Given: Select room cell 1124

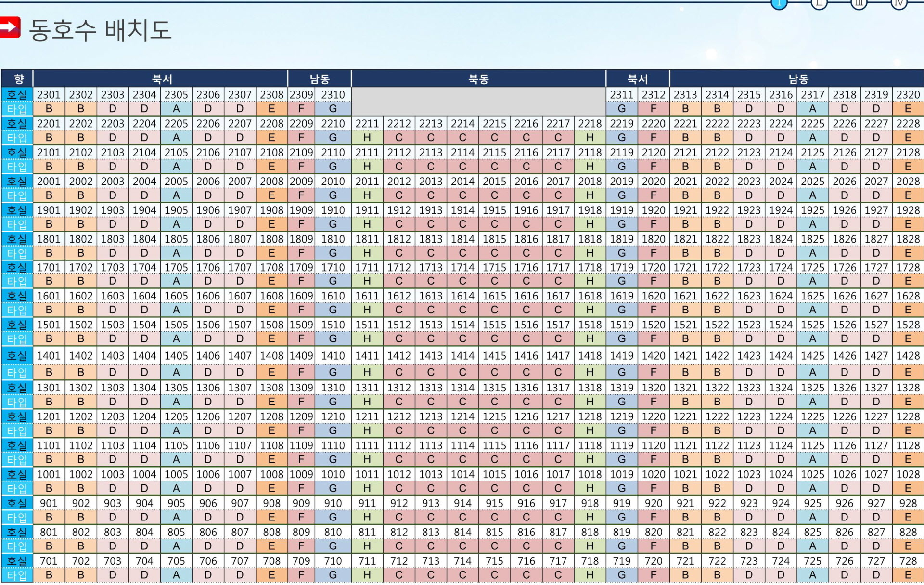Looking at the screenshot, I should (x=781, y=446).
